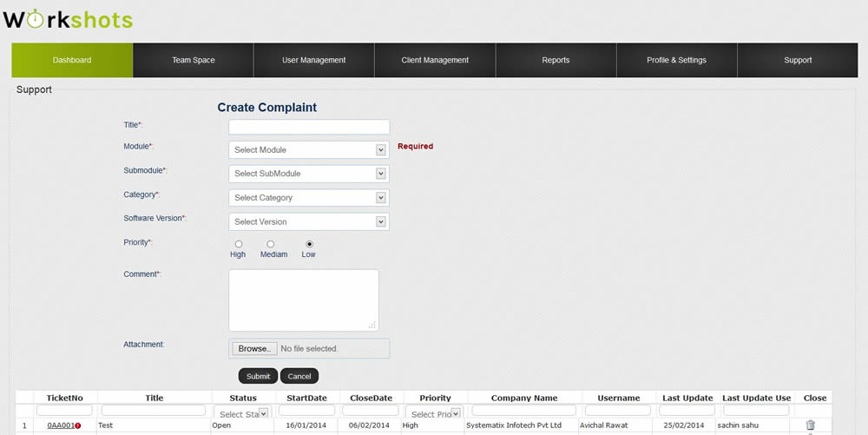This screenshot has height=435, width=868.
Task: Open ticket number 0AA001 link
Action: 60,426
